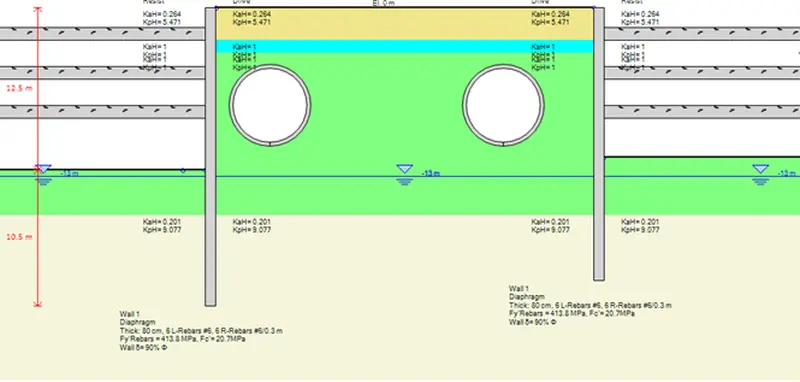Click the "Wall 1" label under the right wall
This screenshot has height=382, width=800.
point(519,289)
